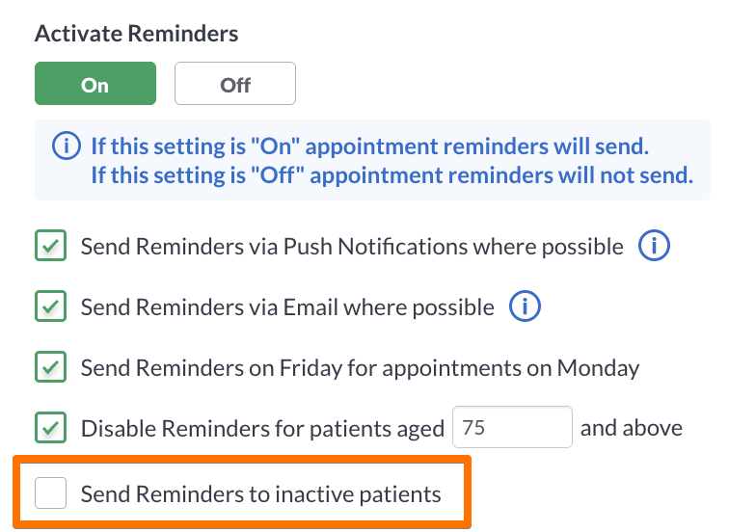Click the 'Send Reminders on Friday' label text

(361, 368)
